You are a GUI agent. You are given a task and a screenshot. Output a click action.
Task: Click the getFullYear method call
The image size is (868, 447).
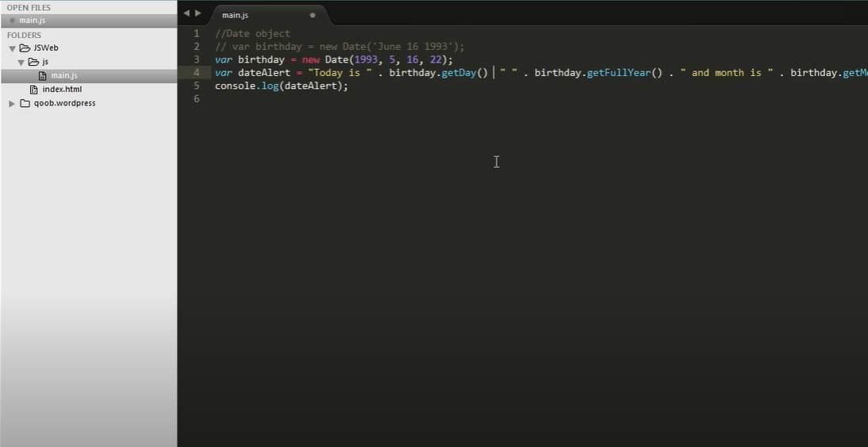(x=618, y=73)
